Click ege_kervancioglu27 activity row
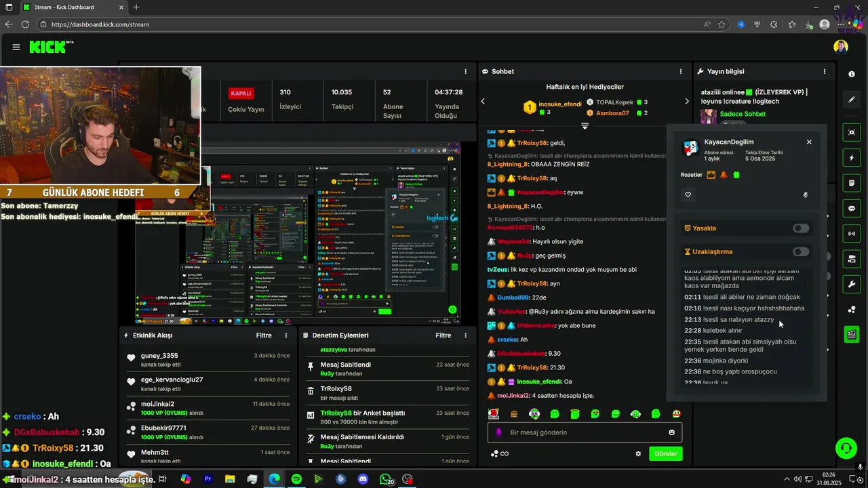This screenshot has height=488, width=868. pyautogui.click(x=208, y=384)
